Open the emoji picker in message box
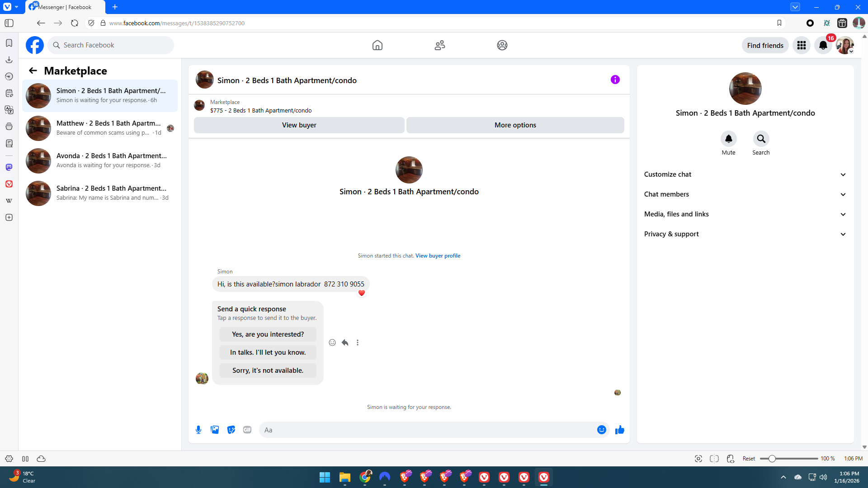 click(x=601, y=430)
